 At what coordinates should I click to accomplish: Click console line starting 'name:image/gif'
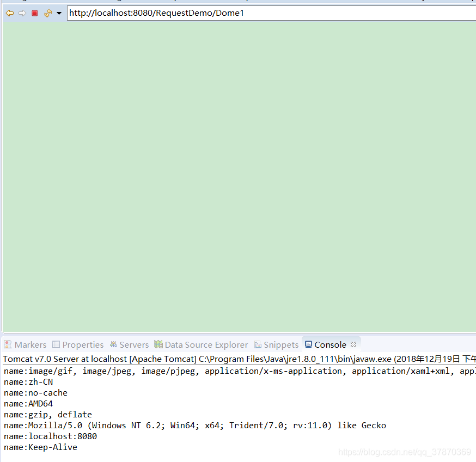[x=240, y=371]
